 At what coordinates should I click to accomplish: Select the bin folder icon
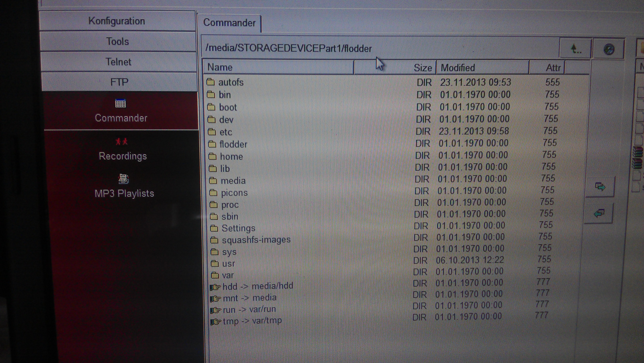tap(211, 94)
